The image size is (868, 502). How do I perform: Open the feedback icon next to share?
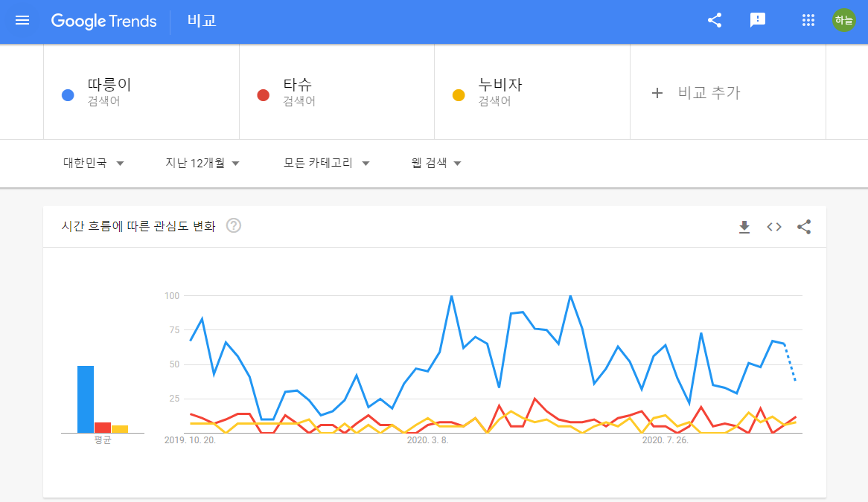click(758, 20)
